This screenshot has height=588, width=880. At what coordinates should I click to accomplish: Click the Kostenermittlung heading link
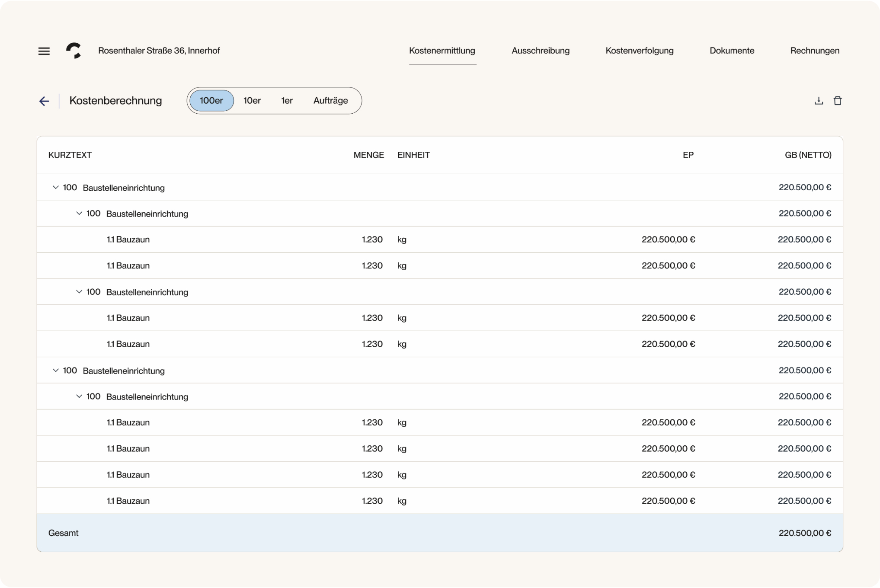tap(442, 51)
